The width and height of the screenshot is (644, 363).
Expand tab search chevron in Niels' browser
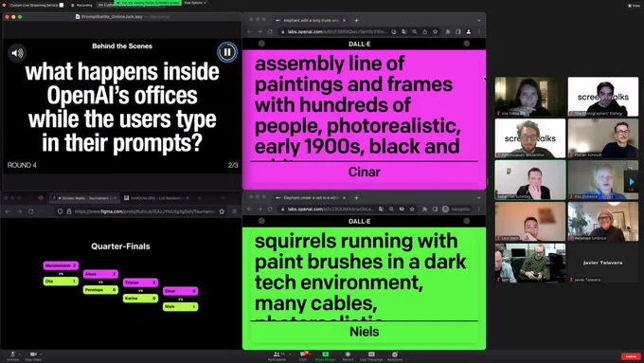pos(478,198)
